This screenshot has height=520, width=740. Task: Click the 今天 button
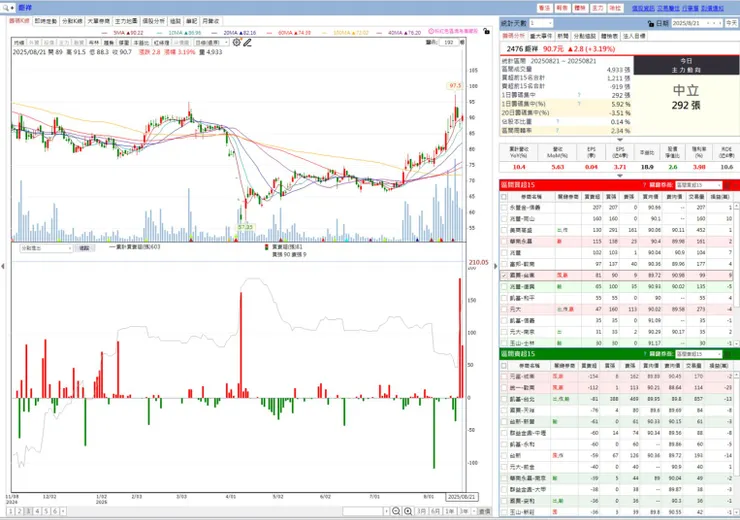pyautogui.click(x=732, y=23)
